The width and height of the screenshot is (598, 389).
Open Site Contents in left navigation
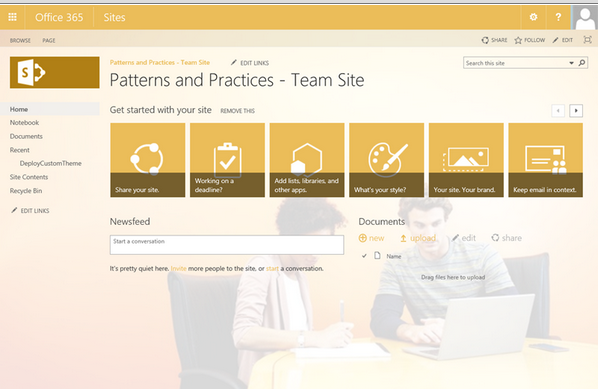29,177
